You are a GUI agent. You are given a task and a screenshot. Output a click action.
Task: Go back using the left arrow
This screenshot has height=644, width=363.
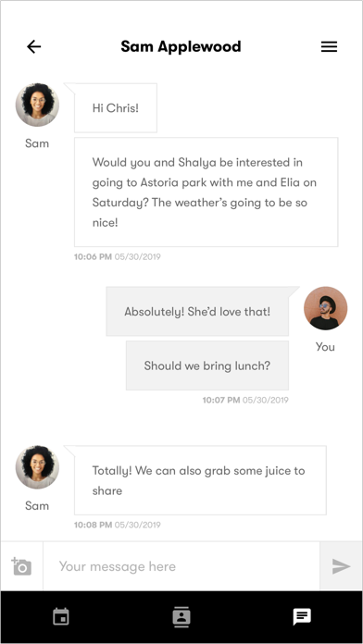[33, 47]
